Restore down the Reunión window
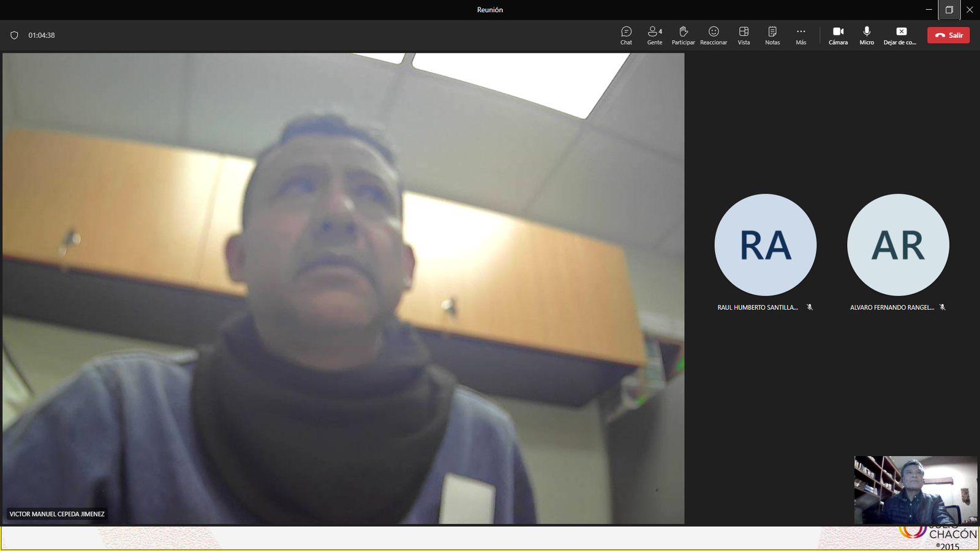 point(949,10)
